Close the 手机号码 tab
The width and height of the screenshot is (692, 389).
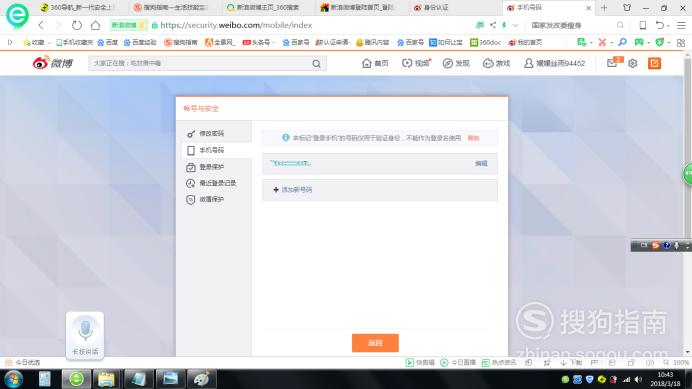coord(588,8)
